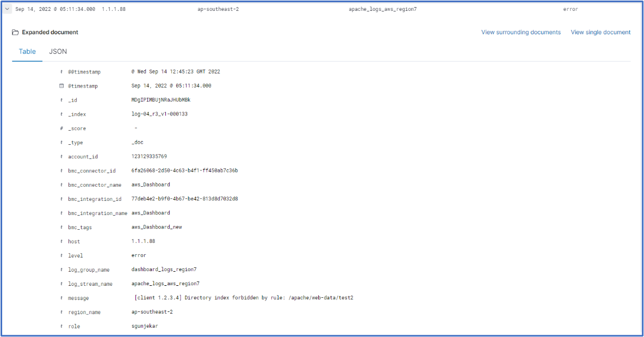
Task: Open View surrounding documents link
Action: (x=521, y=32)
